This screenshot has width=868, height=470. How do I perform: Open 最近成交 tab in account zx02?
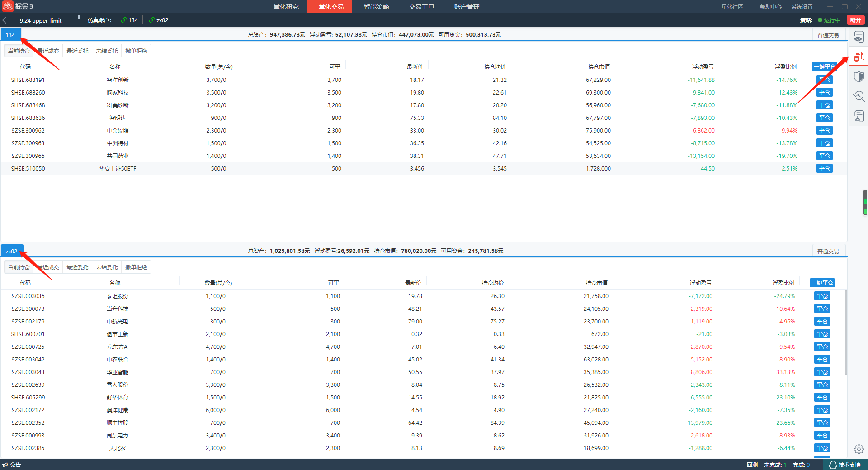point(48,267)
